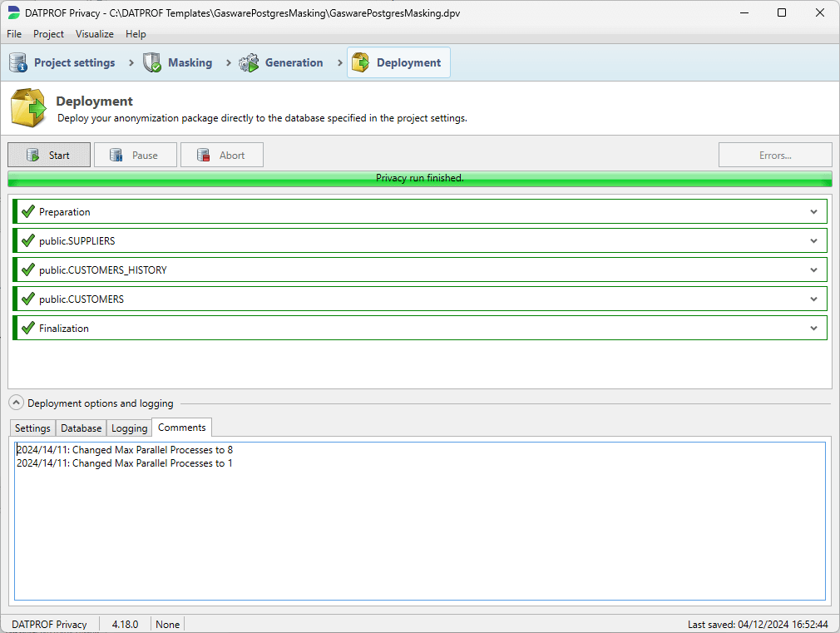The height and width of the screenshot is (633, 840).
Task: Open the Deployment package icon in breadcrumb
Action: click(x=362, y=62)
